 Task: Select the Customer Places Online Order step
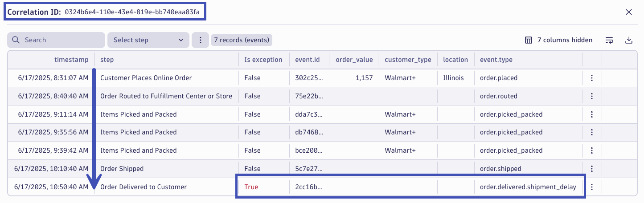[x=146, y=78]
